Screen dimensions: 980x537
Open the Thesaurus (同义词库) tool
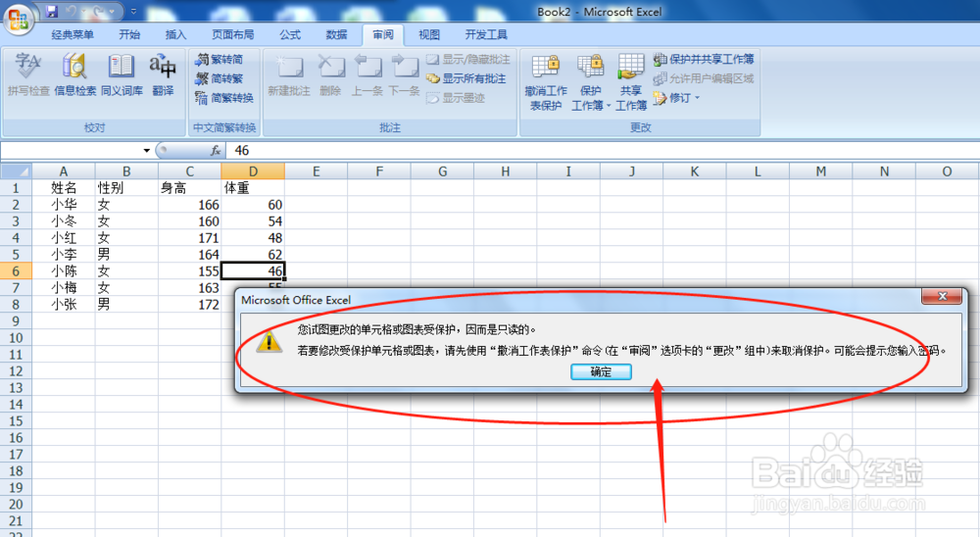coord(122,74)
